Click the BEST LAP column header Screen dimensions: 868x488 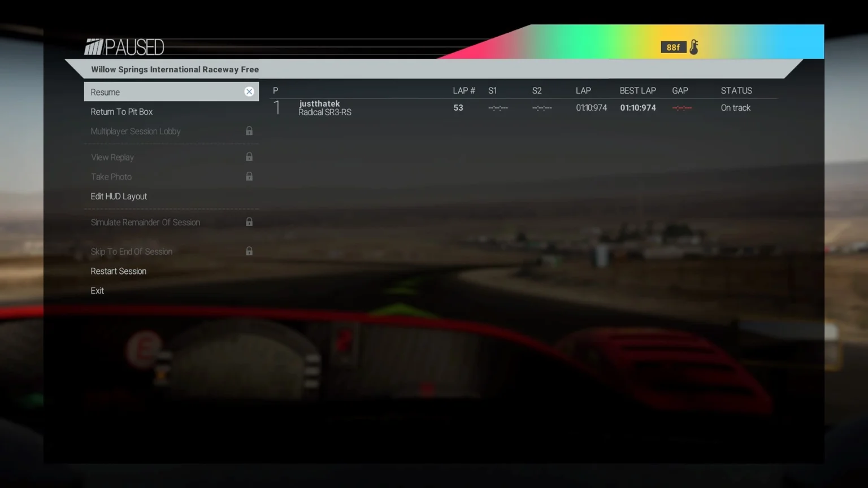637,90
